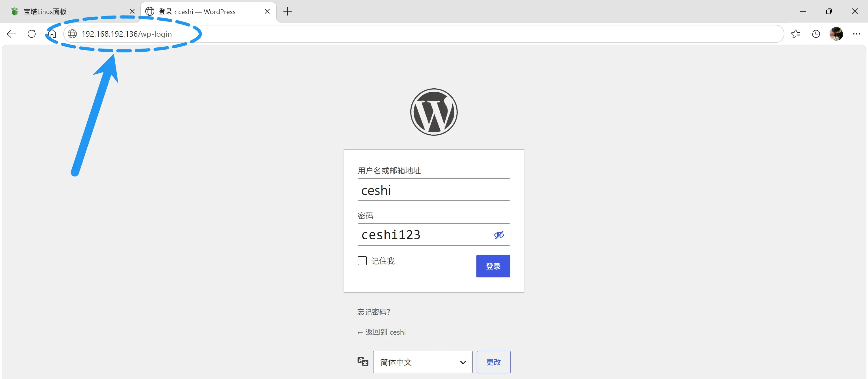Select the 登录 ‹ ceshi — WordPress tab
The height and width of the screenshot is (379, 868).
pos(208,12)
